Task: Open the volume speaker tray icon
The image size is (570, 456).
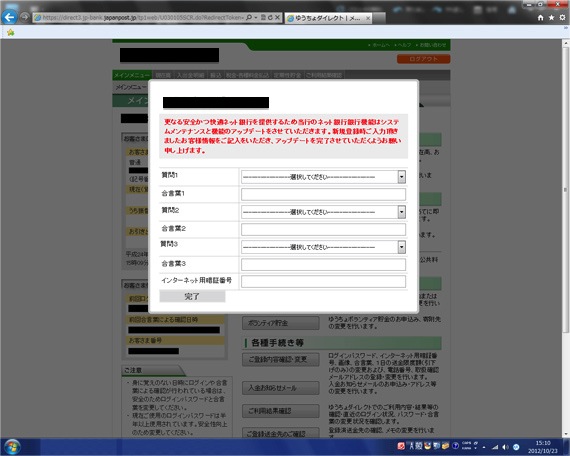Action: 505,447
